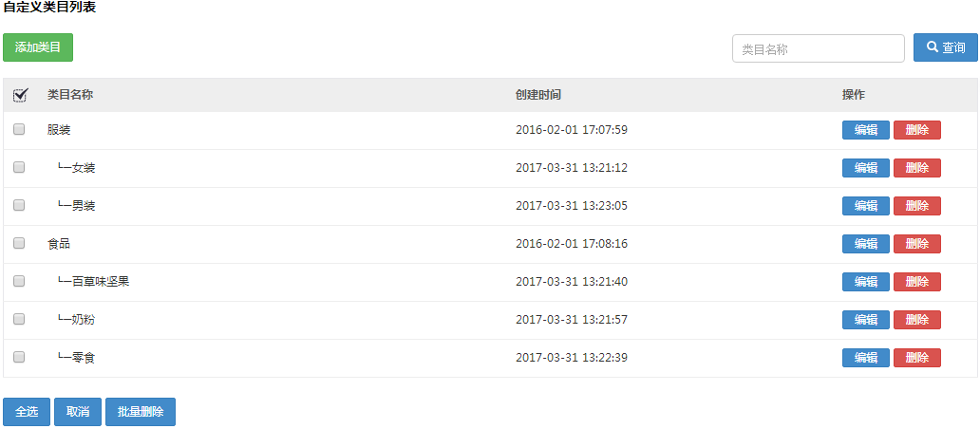This screenshot has width=980, height=429.
Task: Click the search 查询 button
Action: pyautogui.click(x=945, y=48)
